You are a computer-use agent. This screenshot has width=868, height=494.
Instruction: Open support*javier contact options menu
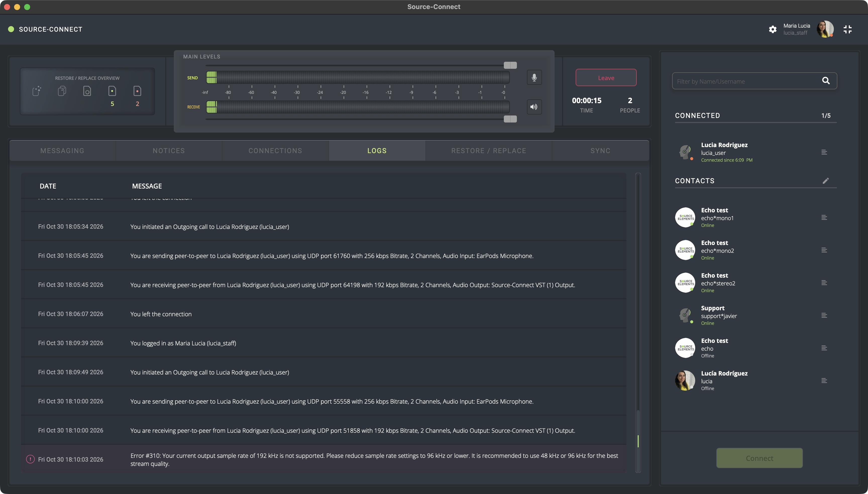tap(824, 315)
